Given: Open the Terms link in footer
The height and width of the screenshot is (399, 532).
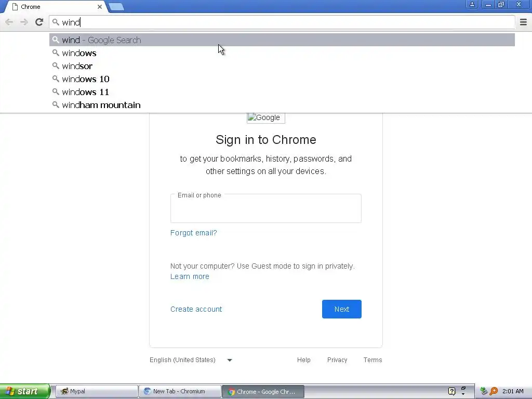Looking at the screenshot, I should (x=373, y=360).
